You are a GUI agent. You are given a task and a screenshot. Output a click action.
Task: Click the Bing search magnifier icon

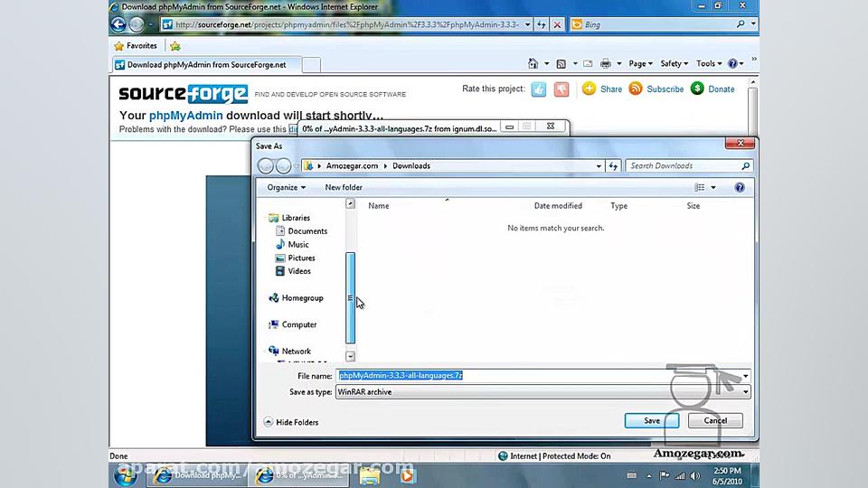(x=741, y=24)
